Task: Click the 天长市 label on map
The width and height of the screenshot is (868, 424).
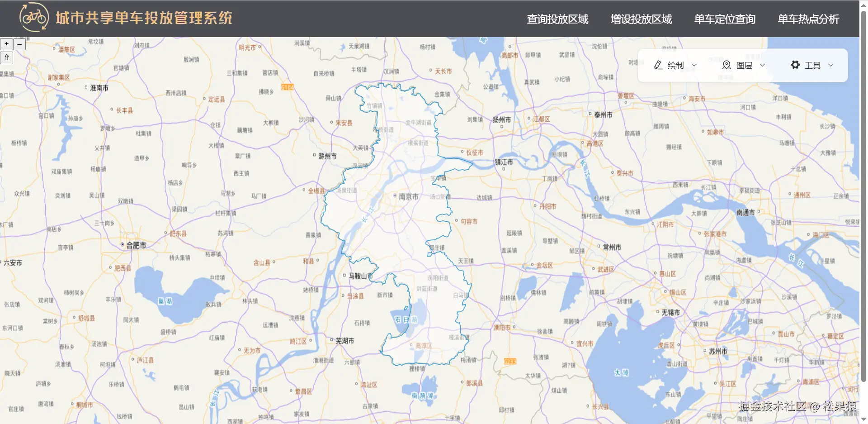Action: pyautogui.click(x=443, y=71)
